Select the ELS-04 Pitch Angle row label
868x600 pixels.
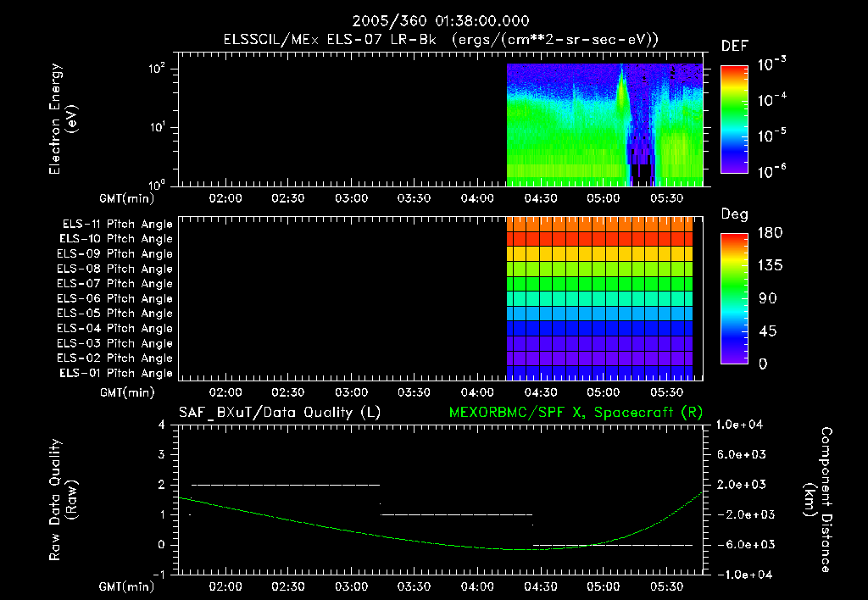coord(114,328)
